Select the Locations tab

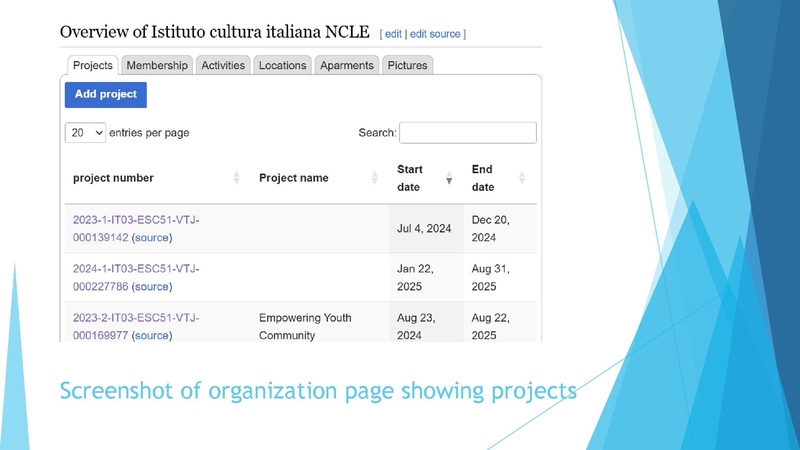(x=282, y=66)
